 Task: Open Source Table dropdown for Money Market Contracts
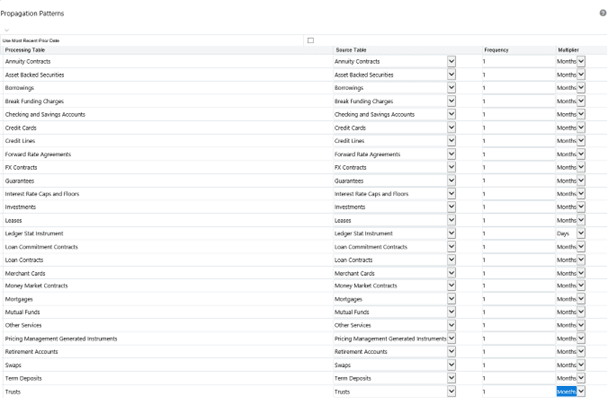tap(451, 286)
